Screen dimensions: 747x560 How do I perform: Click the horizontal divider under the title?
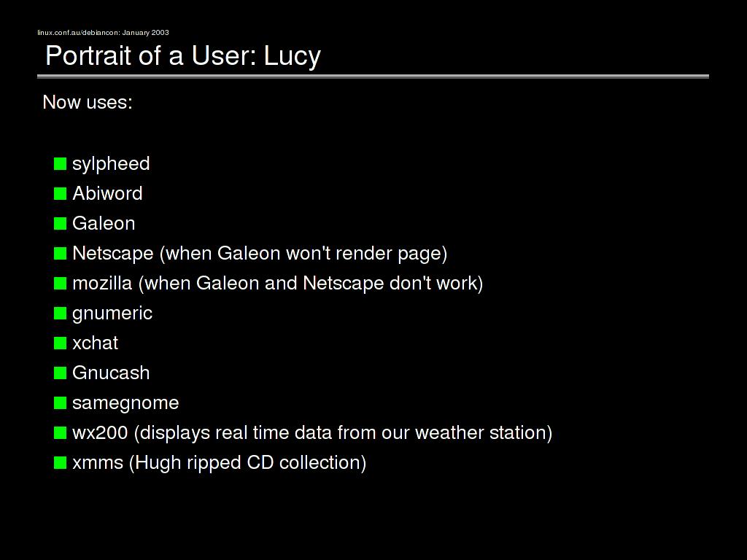(373, 76)
